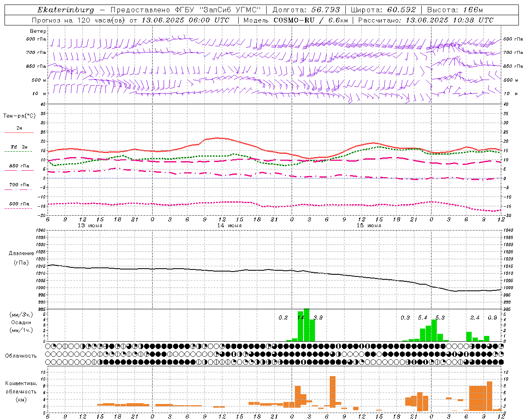Click the Рассчитано: 13.06.2025 10:38 UTC timestamp
525x420 pixels.
[426, 20]
